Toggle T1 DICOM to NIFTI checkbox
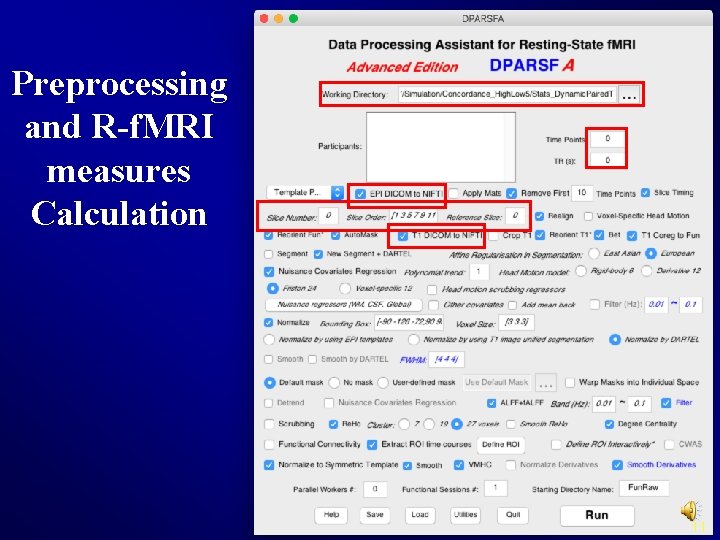 click(x=403, y=236)
